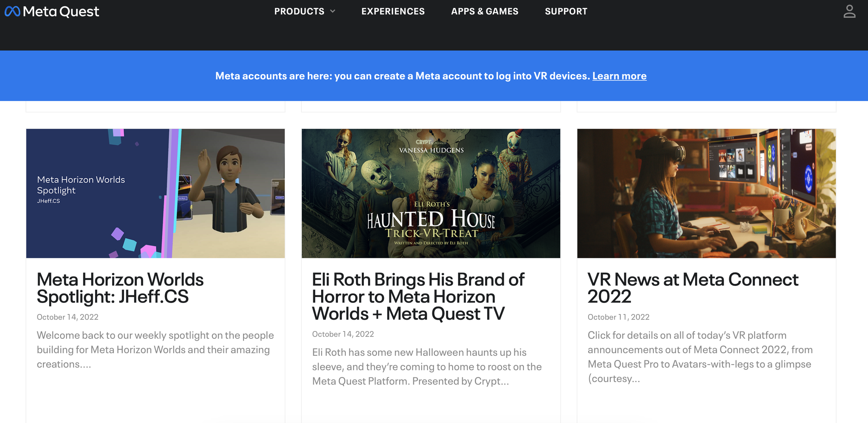Expand the Products dropdown chevron
Screen dimensions: 868x423
point(333,11)
